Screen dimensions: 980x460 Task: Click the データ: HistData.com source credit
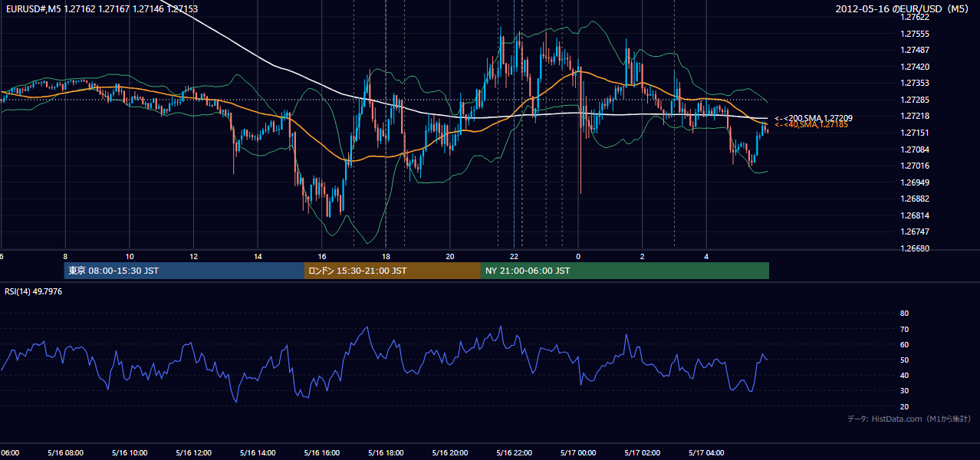(x=909, y=419)
